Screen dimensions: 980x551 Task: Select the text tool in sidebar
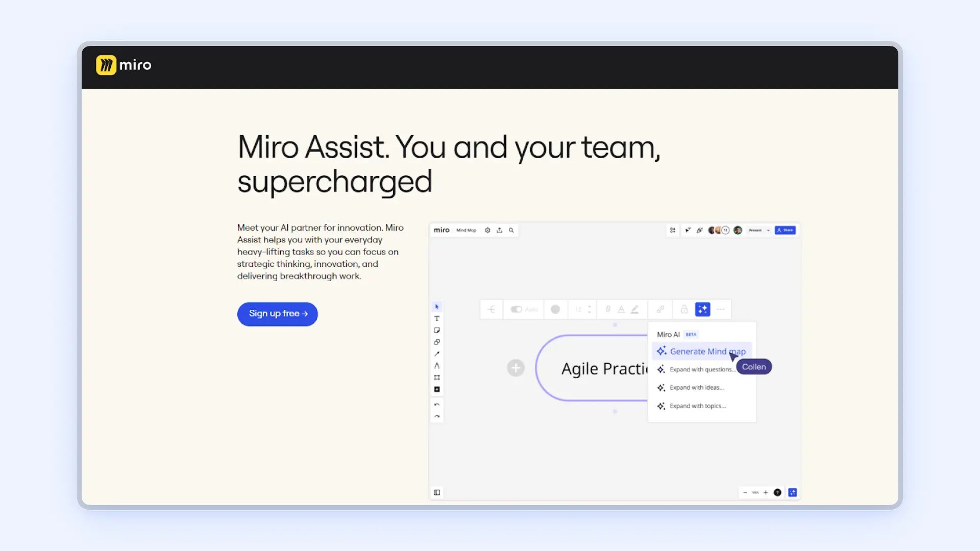436,317
